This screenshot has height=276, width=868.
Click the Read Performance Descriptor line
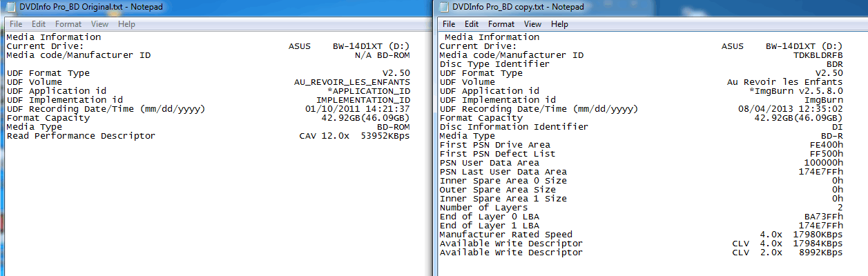[208, 136]
